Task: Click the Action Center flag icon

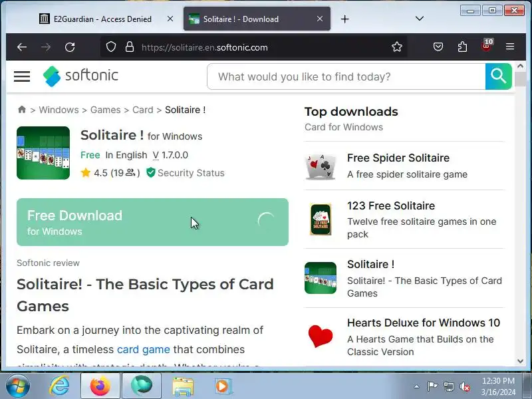Action: click(432, 386)
